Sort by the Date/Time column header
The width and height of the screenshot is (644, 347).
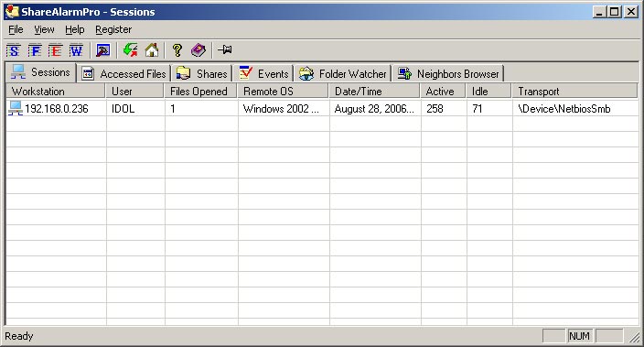pyautogui.click(x=374, y=92)
